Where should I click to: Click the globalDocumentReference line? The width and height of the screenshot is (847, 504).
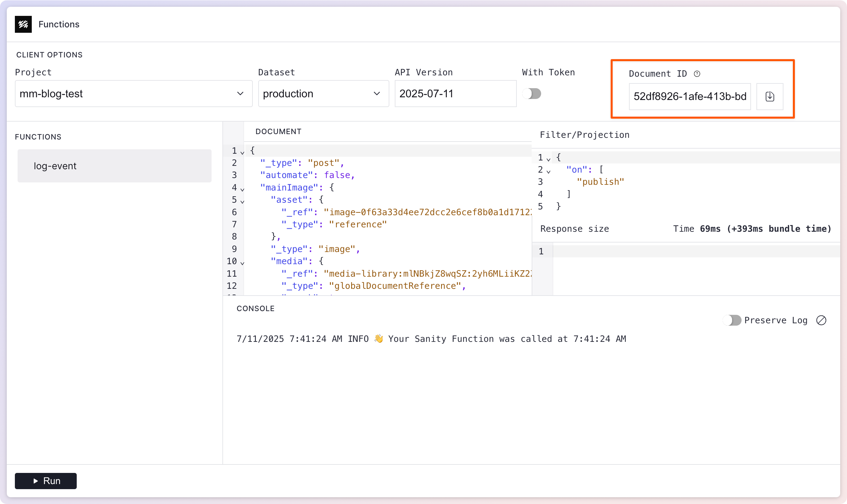coord(374,286)
